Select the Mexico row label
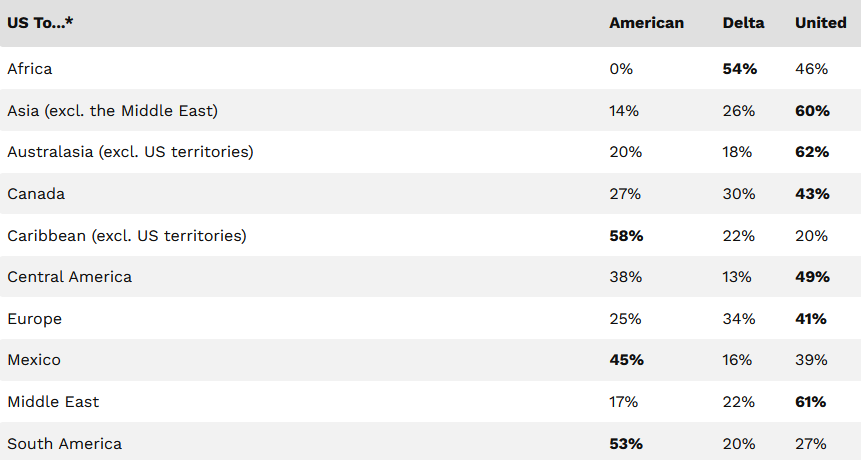 34,360
